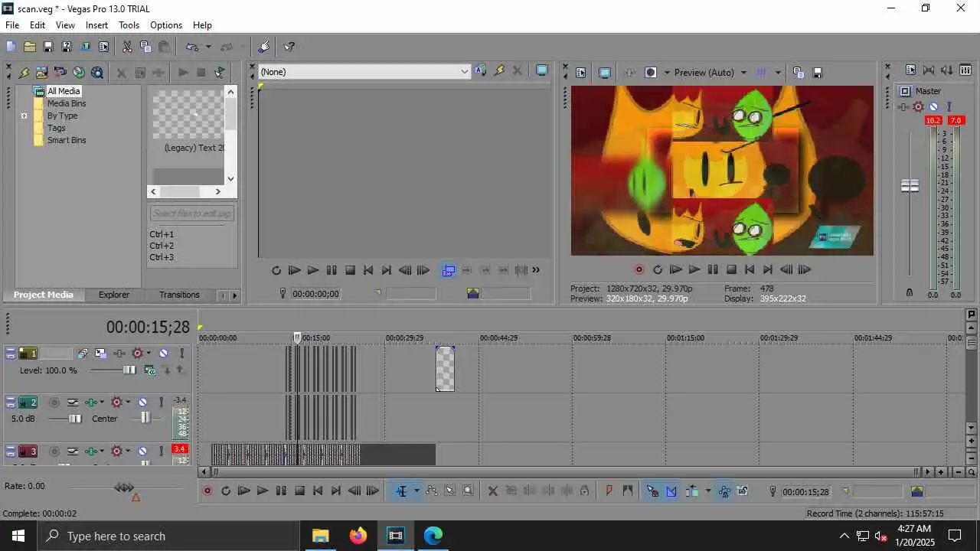Click the What's This help icon

(x=289, y=47)
